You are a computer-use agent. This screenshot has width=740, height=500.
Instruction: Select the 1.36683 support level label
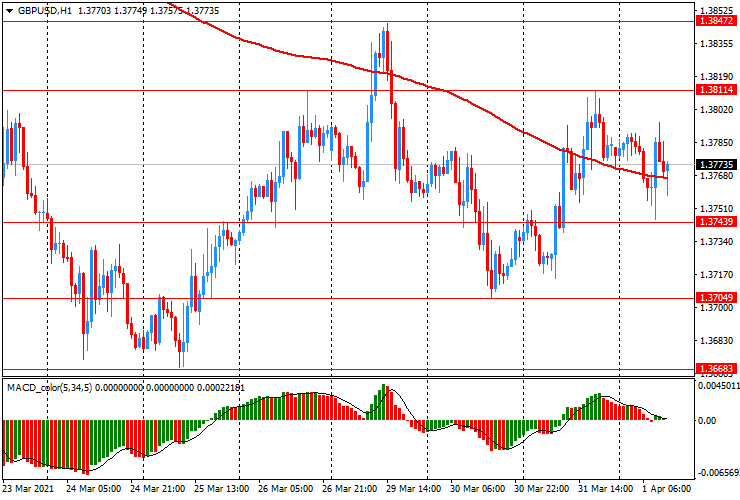click(x=716, y=368)
